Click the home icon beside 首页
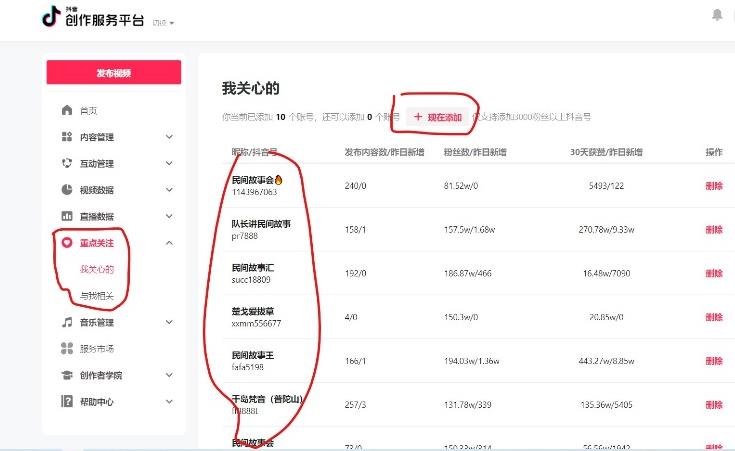 67,111
